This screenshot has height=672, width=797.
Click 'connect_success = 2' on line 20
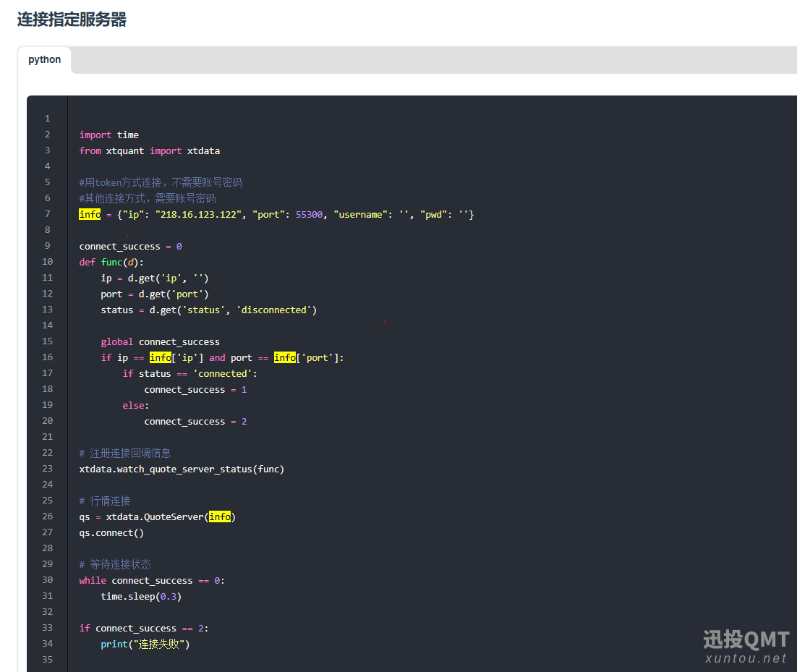coord(195,422)
